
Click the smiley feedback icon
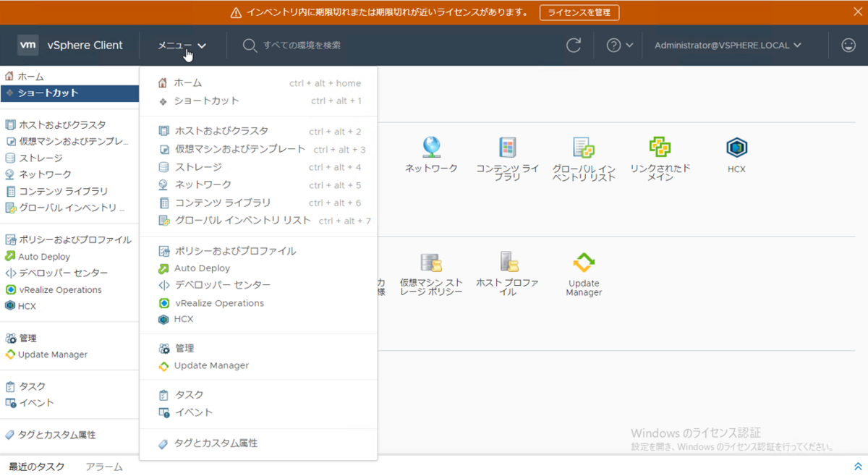pyautogui.click(x=848, y=45)
